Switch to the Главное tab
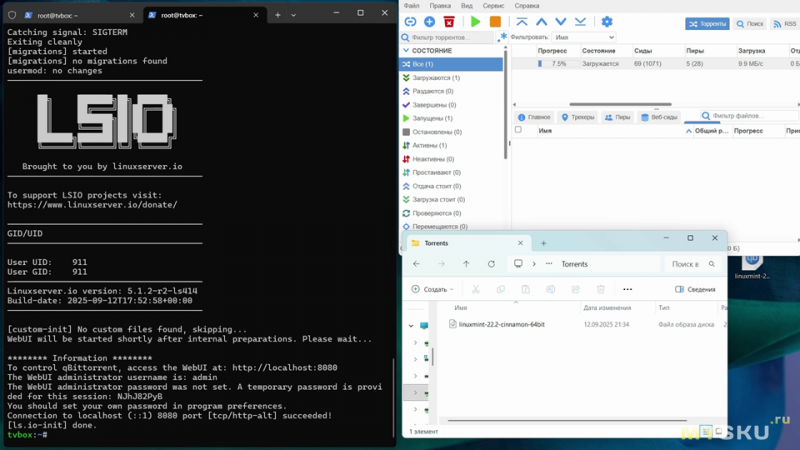The width and height of the screenshot is (800, 450). (x=534, y=117)
